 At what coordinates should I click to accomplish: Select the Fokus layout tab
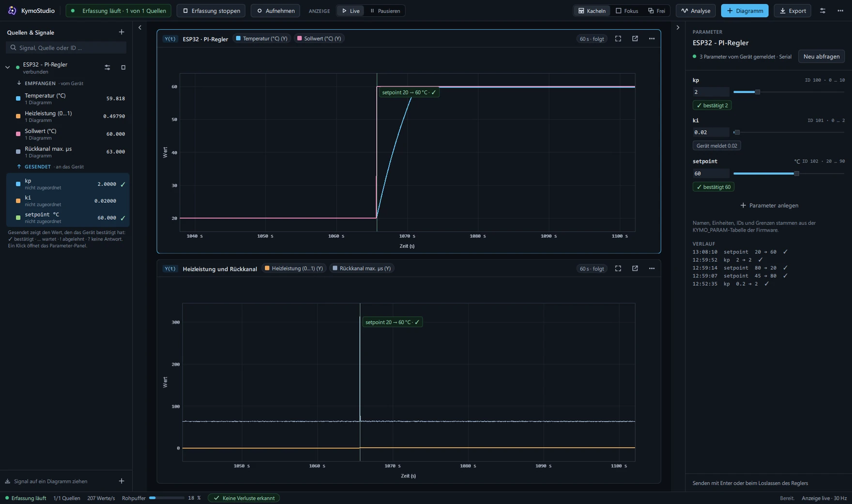pos(626,11)
